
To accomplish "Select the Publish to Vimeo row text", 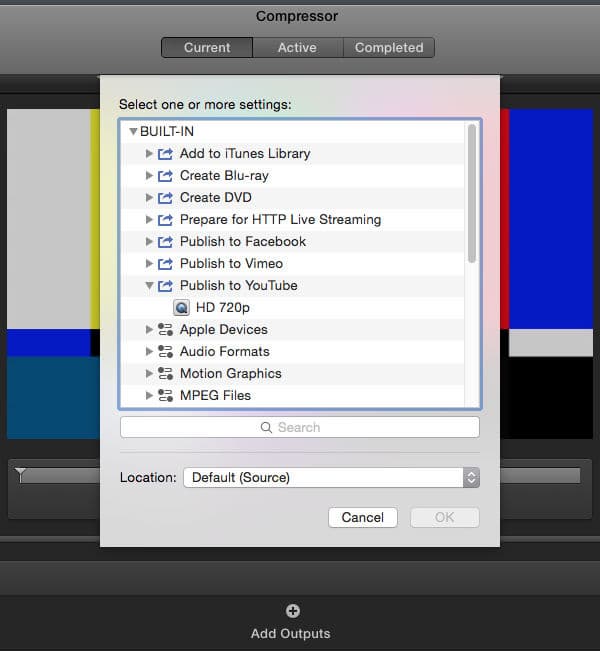I will [x=232, y=264].
